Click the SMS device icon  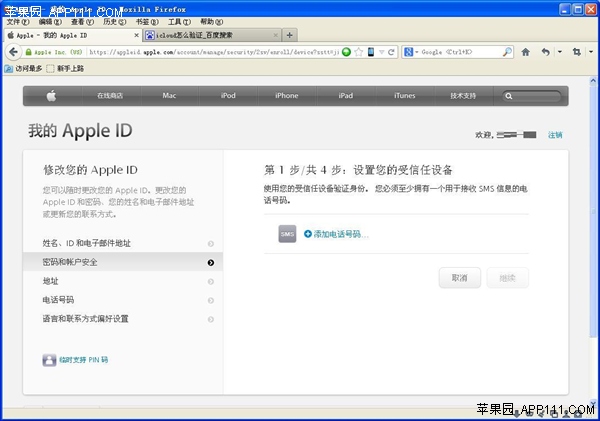click(x=287, y=234)
